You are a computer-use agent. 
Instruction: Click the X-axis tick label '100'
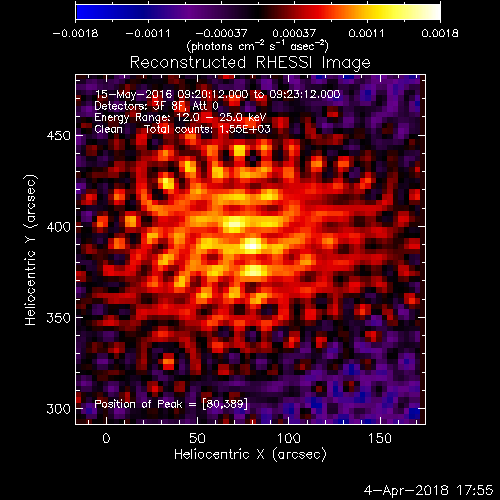(x=289, y=438)
